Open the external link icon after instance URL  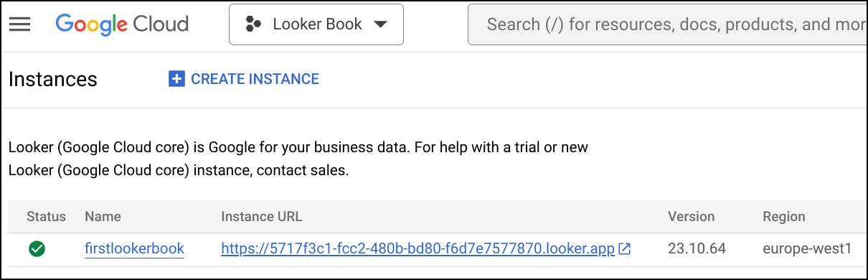[625, 249]
